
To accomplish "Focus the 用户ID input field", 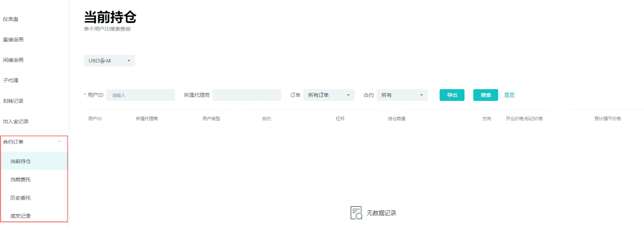I will click(140, 95).
